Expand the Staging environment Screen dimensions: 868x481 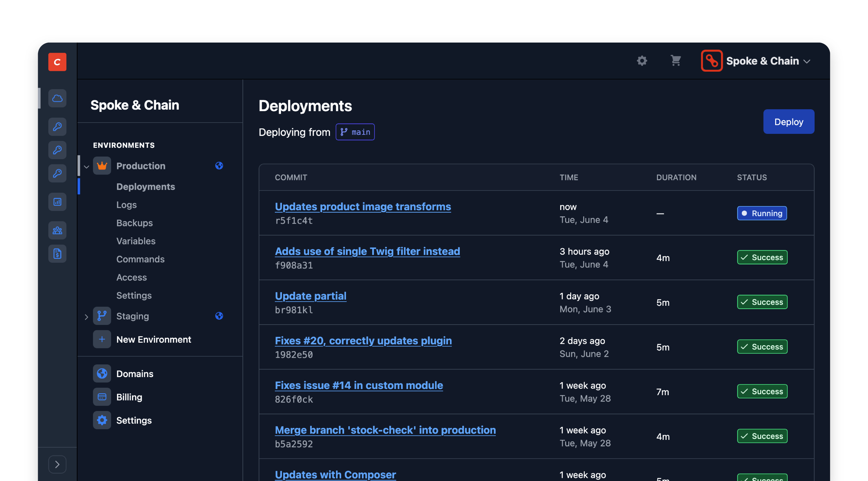click(86, 317)
